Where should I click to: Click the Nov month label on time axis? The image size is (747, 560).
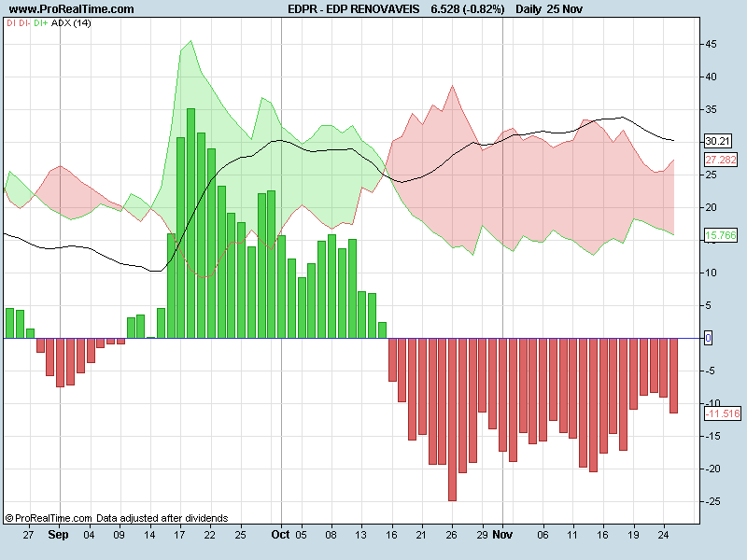[502, 534]
